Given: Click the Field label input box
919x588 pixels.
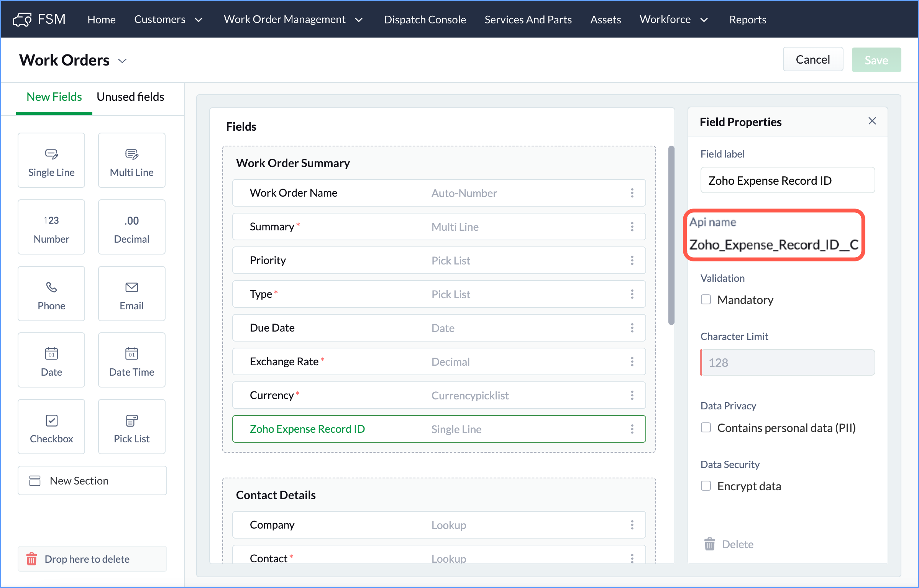Looking at the screenshot, I should pos(787,180).
